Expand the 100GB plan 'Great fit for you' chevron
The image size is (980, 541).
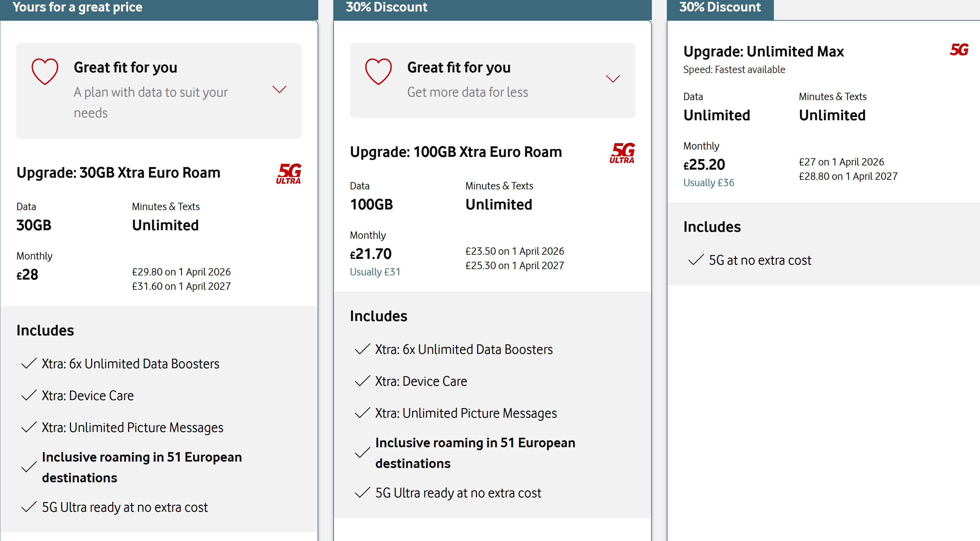(x=612, y=79)
